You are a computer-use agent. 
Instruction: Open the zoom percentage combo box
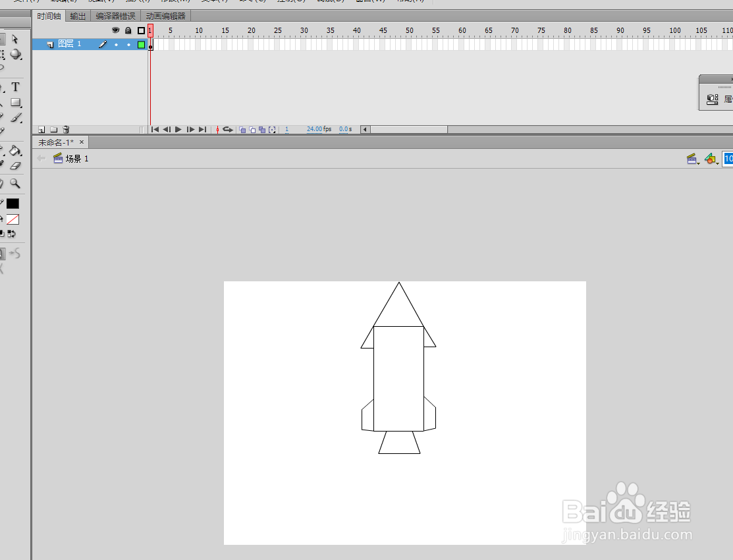click(x=728, y=158)
